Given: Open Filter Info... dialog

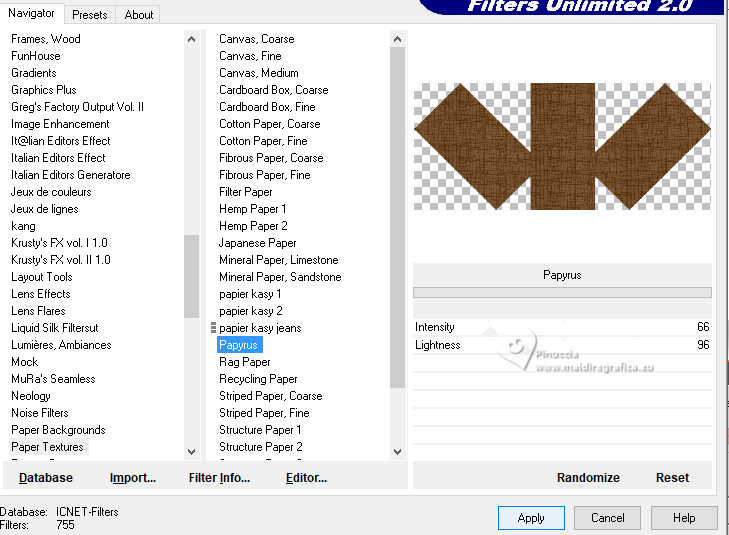Looking at the screenshot, I should 219,477.
